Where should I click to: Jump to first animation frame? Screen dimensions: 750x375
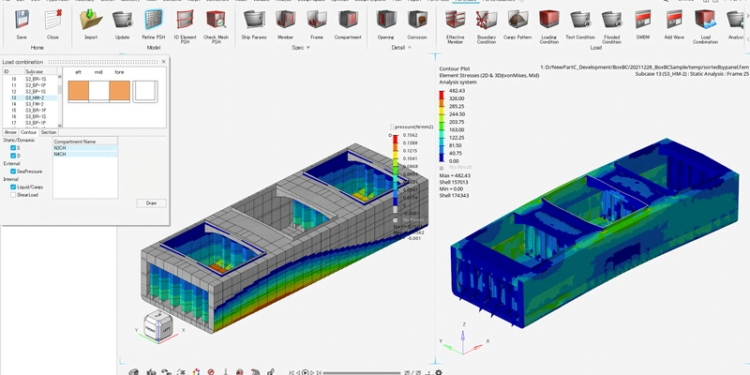(x=292, y=372)
